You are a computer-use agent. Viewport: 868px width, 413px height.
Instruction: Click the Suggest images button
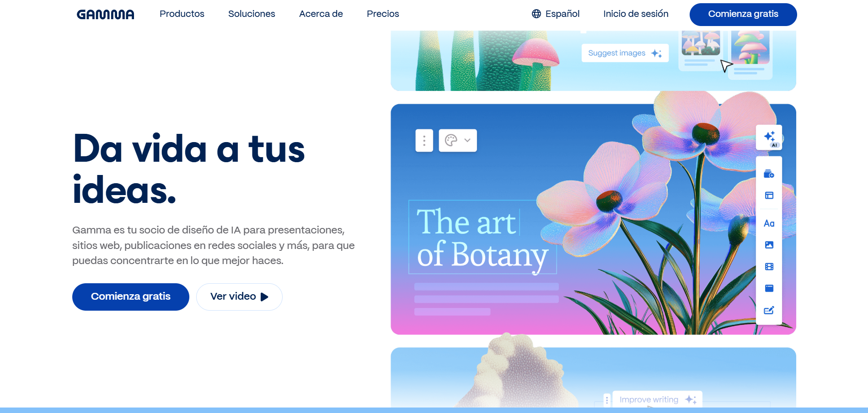click(625, 53)
